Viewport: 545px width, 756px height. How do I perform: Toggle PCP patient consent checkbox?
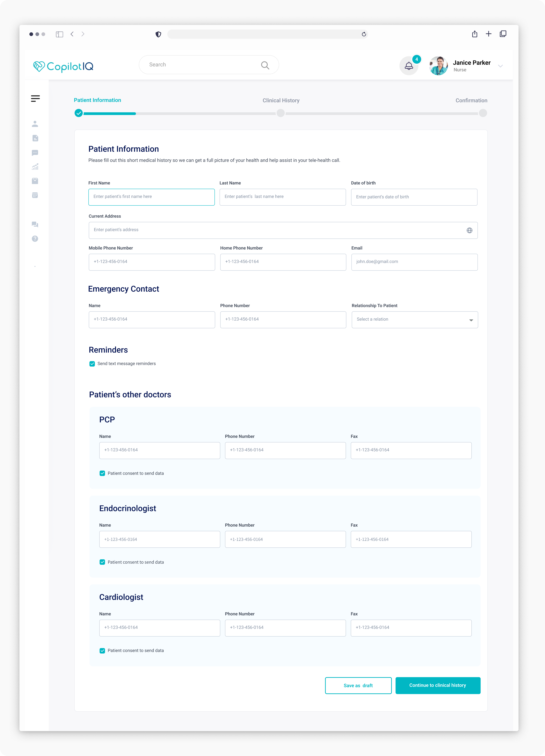102,473
